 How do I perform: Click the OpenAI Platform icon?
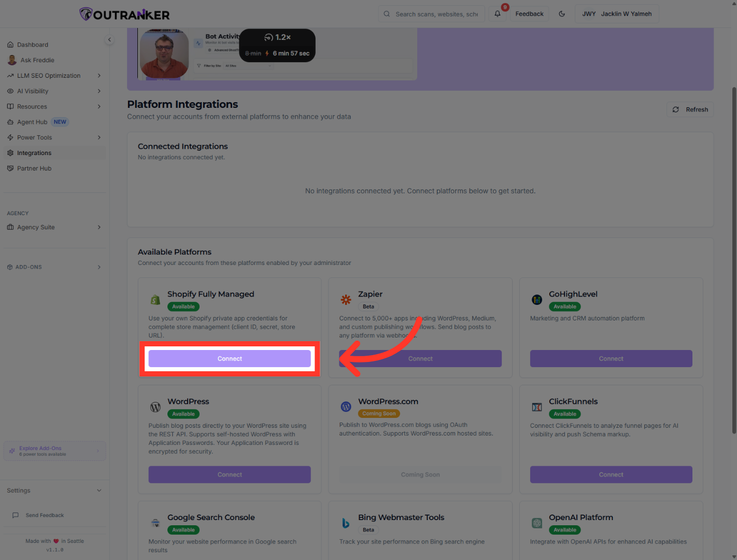(537, 523)
